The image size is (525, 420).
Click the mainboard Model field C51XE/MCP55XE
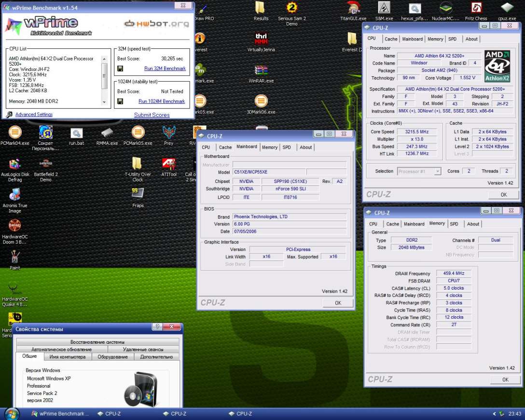pyautogui.click(x=269, y=172)
